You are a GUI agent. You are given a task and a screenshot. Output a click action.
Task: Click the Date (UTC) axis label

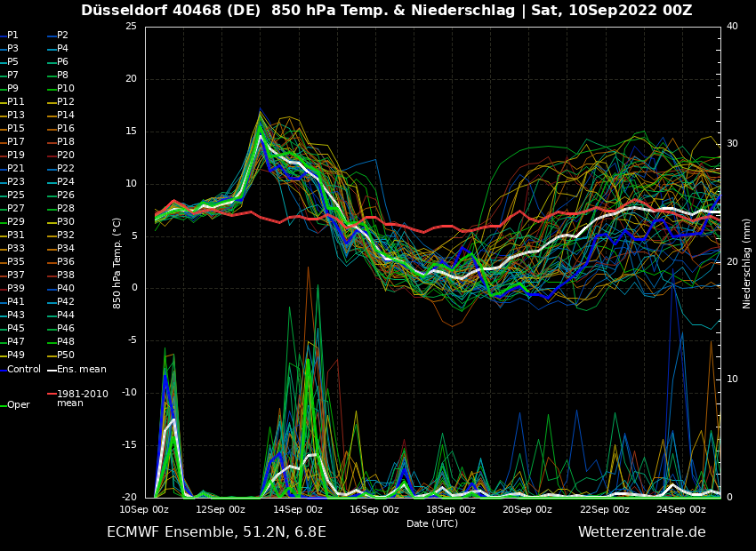432,524
